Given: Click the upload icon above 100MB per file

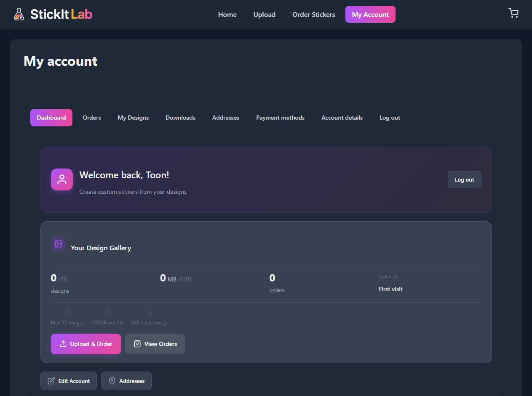Looking at the screenshot, I should click(107, 313).
